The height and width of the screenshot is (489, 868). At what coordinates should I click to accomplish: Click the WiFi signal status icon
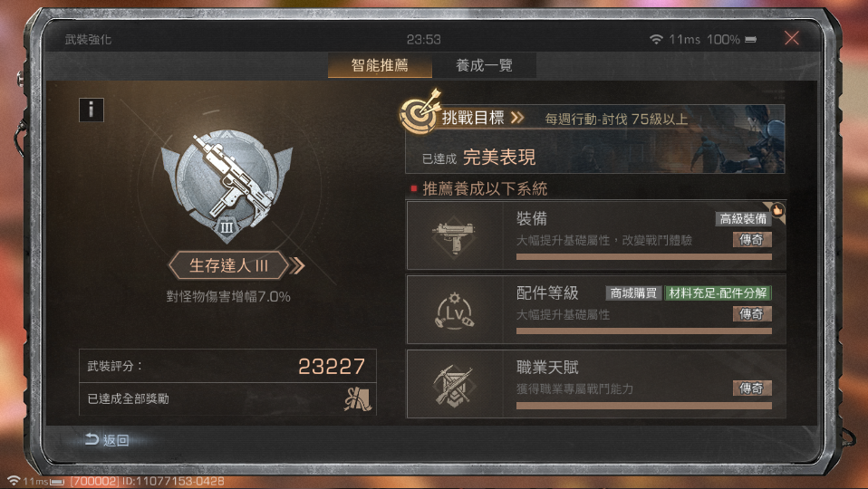(656, 39)
